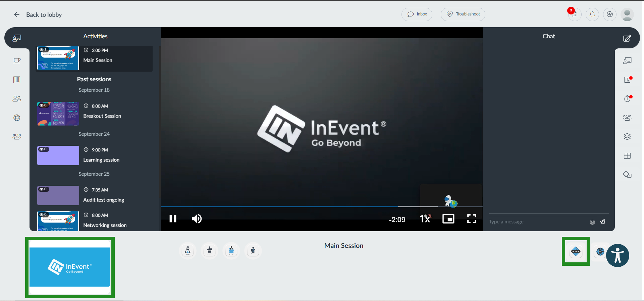The width and height of the screenshot is (644, 301).
Task: Open the round blue badge sponsor icon
Action: click(600, 251)
